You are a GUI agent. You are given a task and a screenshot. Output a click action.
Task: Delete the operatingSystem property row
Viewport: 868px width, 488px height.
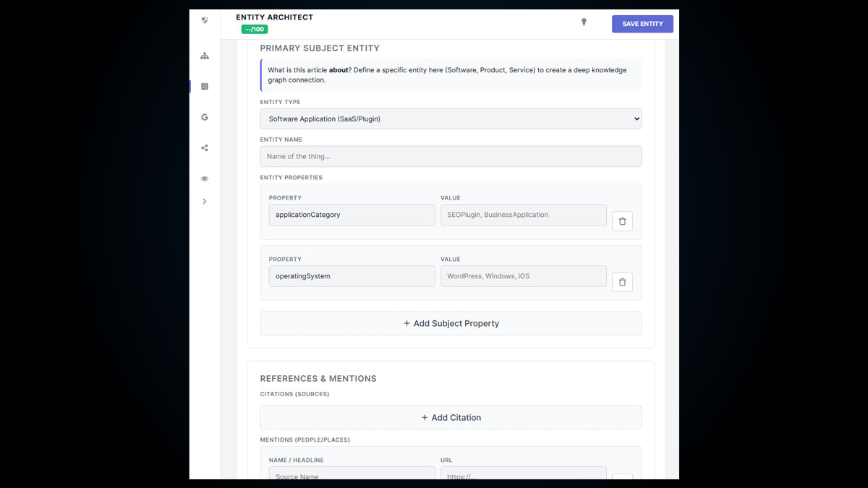pos(622,282)
